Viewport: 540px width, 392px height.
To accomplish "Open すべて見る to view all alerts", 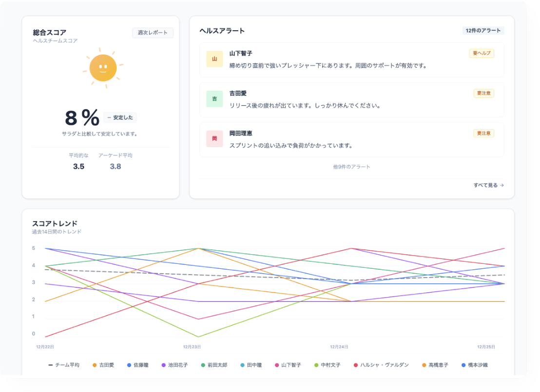I will 488,185.
